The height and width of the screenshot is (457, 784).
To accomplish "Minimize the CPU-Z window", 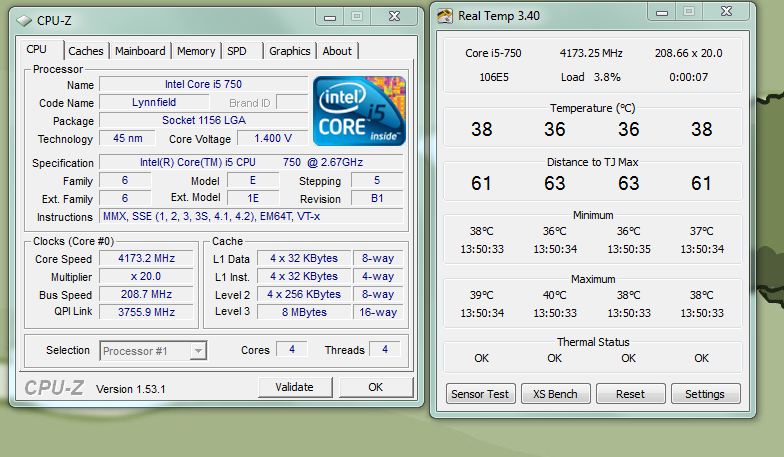I will 330,16.
